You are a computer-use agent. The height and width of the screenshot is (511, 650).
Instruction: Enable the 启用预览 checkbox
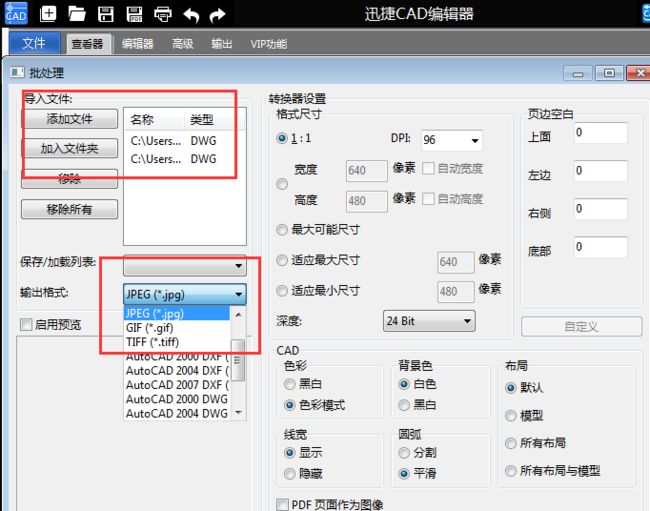(26, 325)
